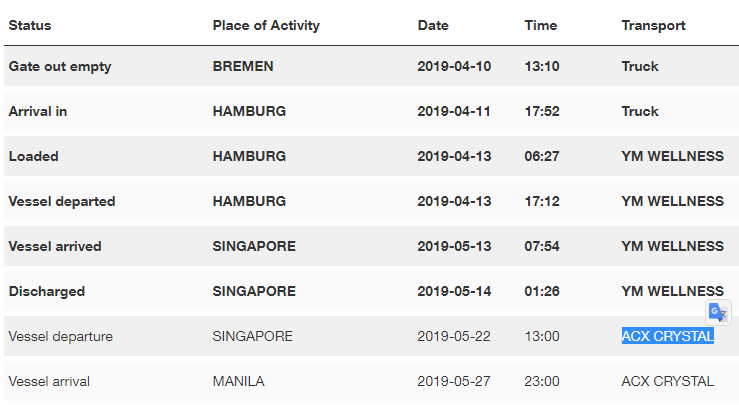Click BREMEN in the Place of Activity column
The height and width of the screenshot is (405, 739).
[x=243, y=66]
